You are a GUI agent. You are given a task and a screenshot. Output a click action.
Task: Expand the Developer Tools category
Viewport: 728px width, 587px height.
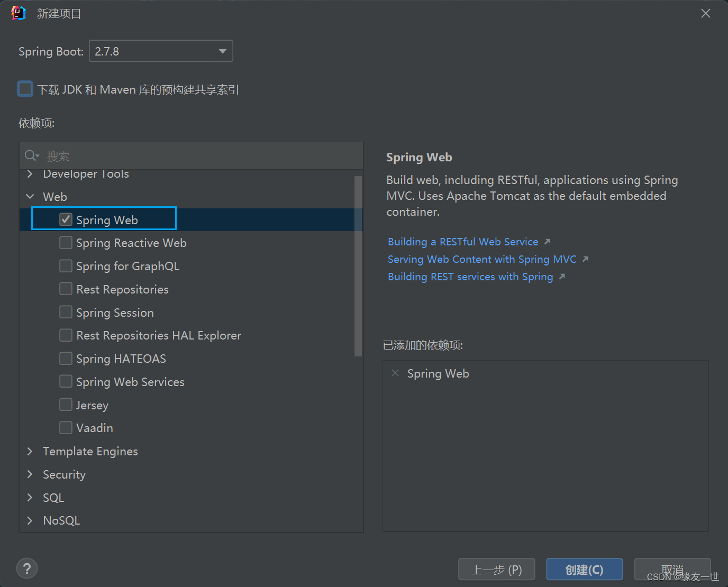(x=30, y=173)
